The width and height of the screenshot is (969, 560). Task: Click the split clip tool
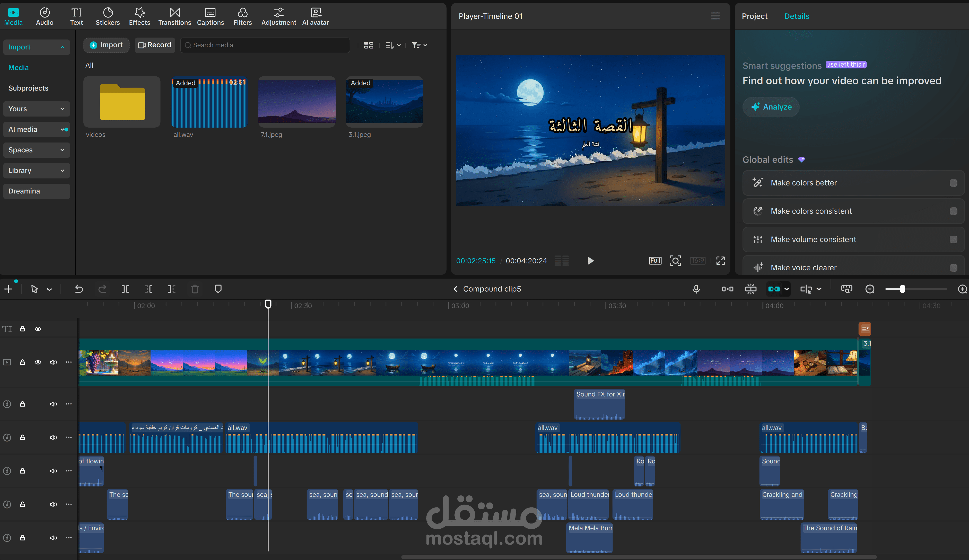125,289
